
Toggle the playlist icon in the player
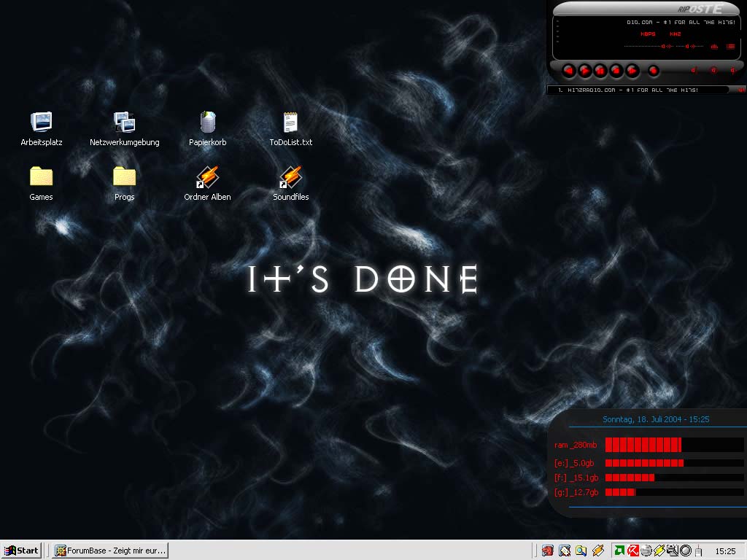[x=730, y=46]
